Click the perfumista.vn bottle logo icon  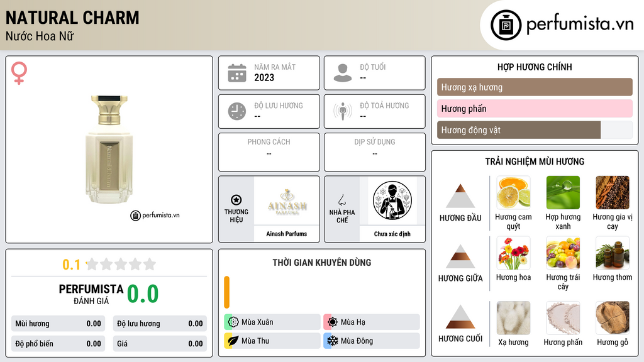506,25
